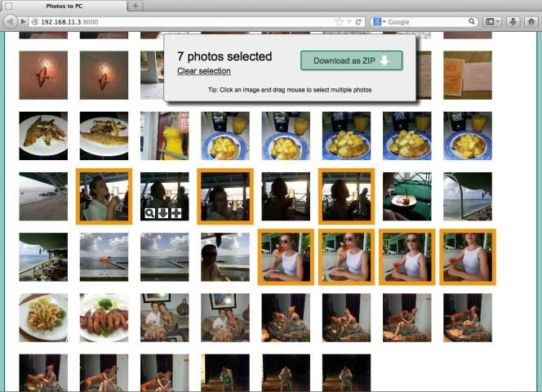
Task: Click the Clear selection link
Action: tap(203, 72)
